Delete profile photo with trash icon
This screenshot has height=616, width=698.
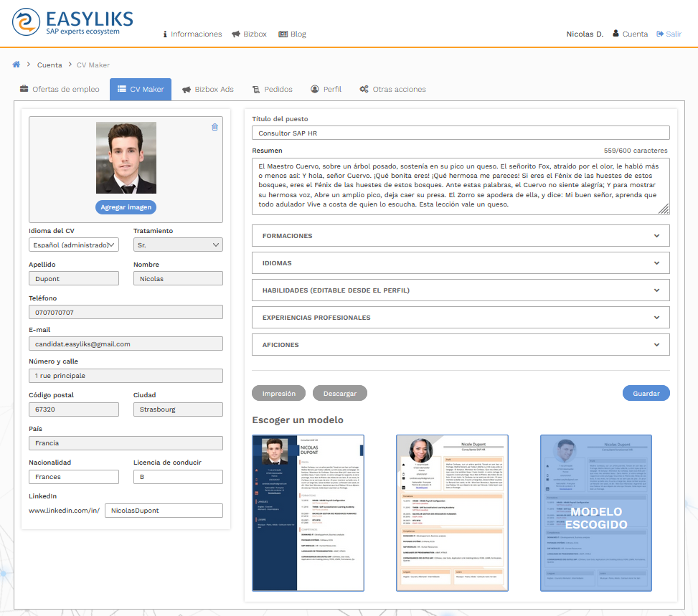[214, 127]
